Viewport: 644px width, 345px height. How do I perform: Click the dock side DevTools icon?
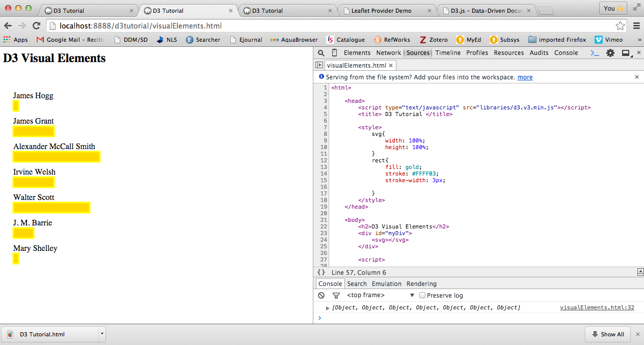626,53
